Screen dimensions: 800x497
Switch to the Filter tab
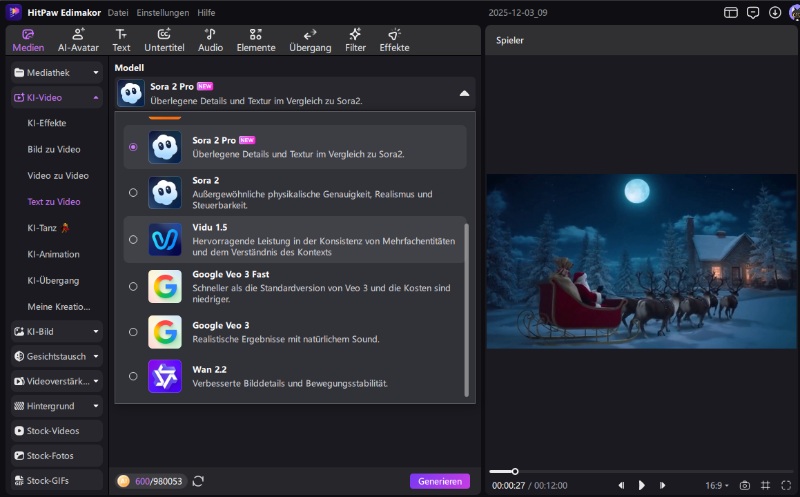click(x=355, y=40)
